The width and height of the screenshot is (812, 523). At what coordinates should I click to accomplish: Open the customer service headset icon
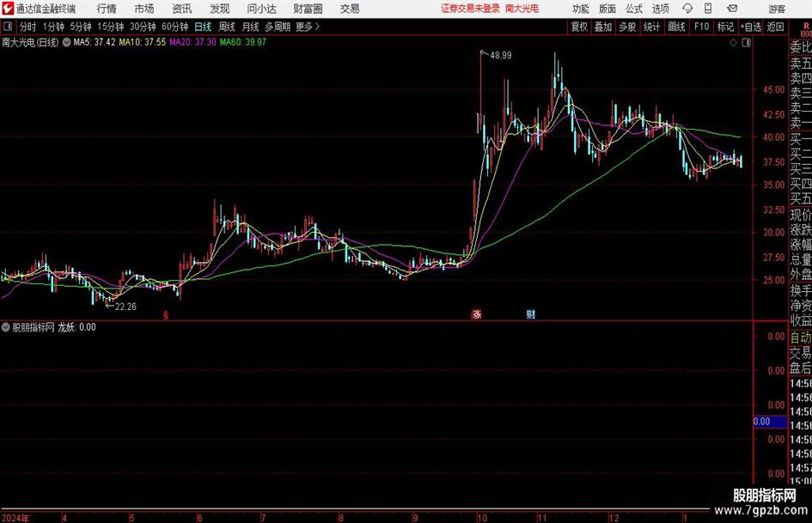[687, 9]
